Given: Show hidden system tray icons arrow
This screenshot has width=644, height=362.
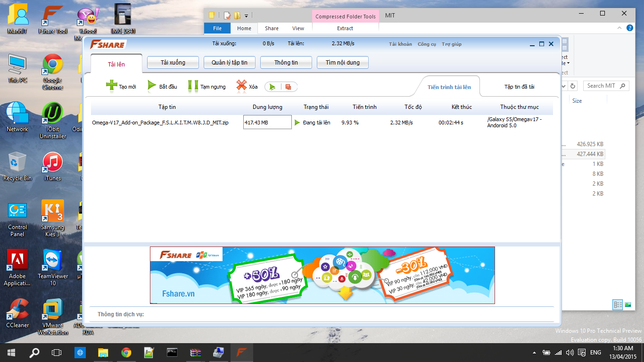Looking at the screenshot, I should [x=535, y=353].
